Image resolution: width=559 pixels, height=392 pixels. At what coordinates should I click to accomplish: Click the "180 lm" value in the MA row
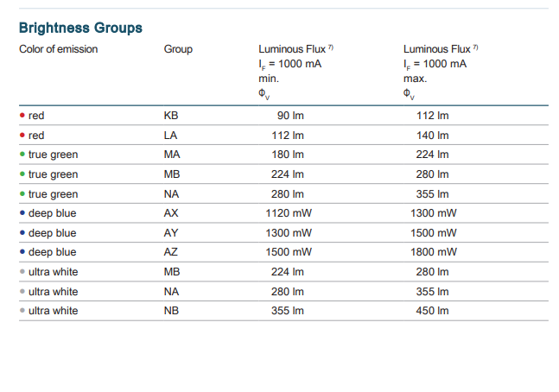pos(289,155)
